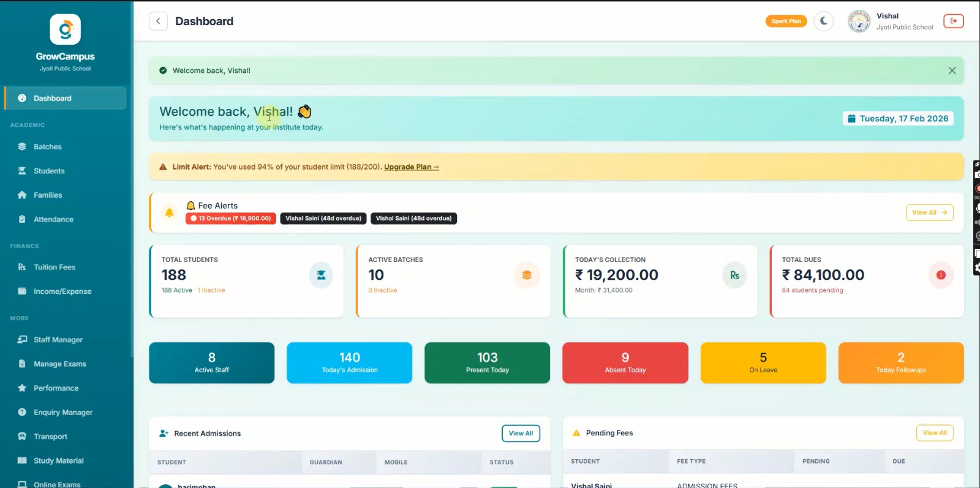Click the Fee Alerts bell icon
The width and height of the screenshot is (980, 488).
(170, 212)
